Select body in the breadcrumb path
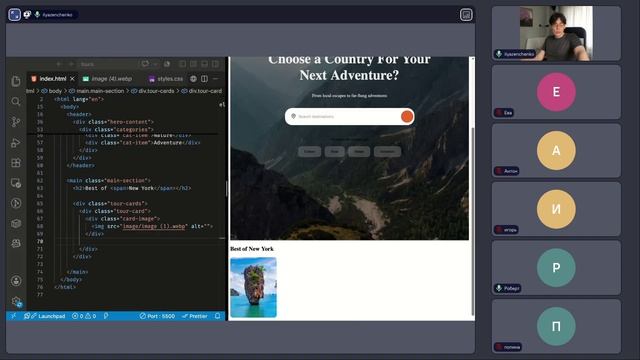Image resolution: width=640 pixels, height=360 pixels. (52, 91)
